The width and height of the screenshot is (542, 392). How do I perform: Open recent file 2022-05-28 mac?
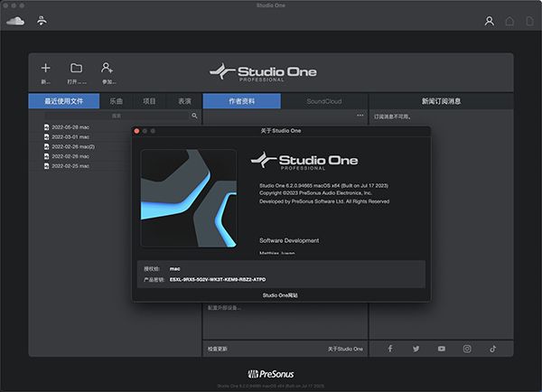(66, 127)
